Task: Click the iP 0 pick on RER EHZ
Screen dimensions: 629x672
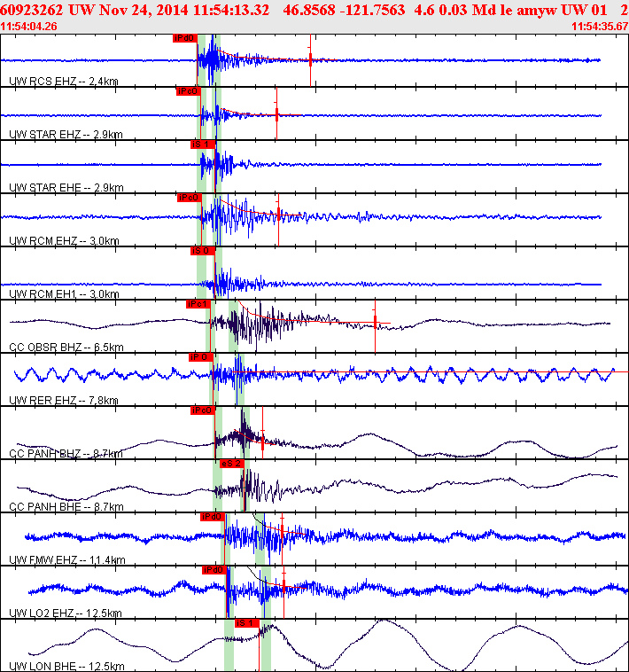Action: click(201, 357)
